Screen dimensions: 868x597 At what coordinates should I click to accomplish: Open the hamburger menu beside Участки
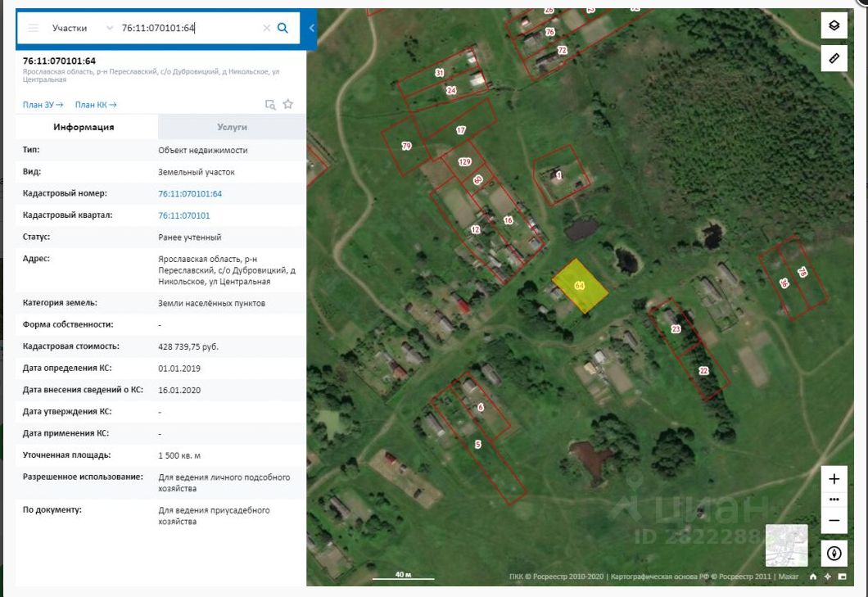tap(34, 28)
